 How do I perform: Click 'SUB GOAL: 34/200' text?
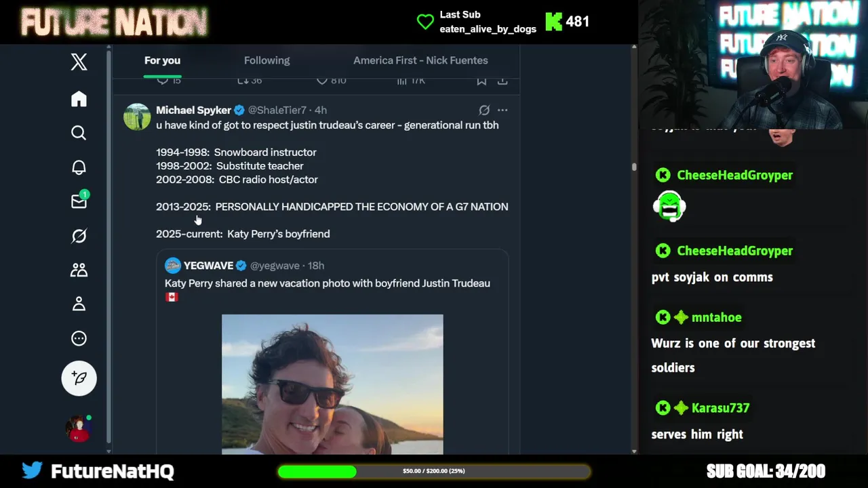point(766,471)
